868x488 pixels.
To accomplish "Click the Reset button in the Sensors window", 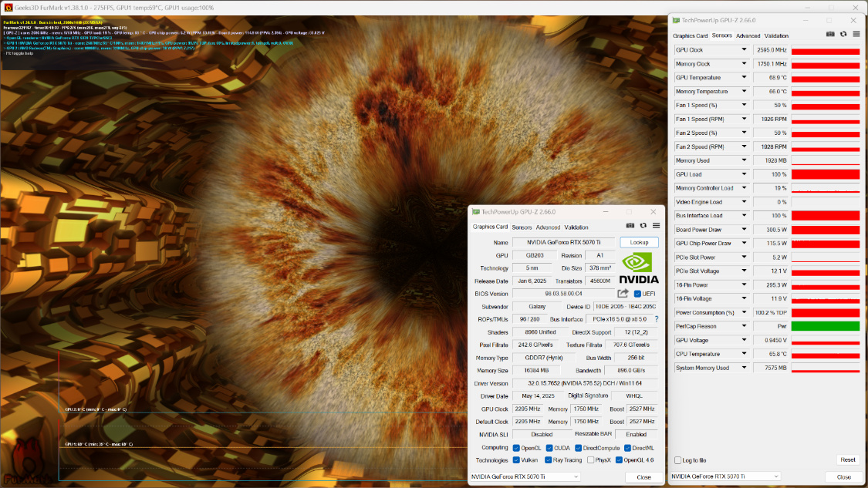I will tap(847, 459).
